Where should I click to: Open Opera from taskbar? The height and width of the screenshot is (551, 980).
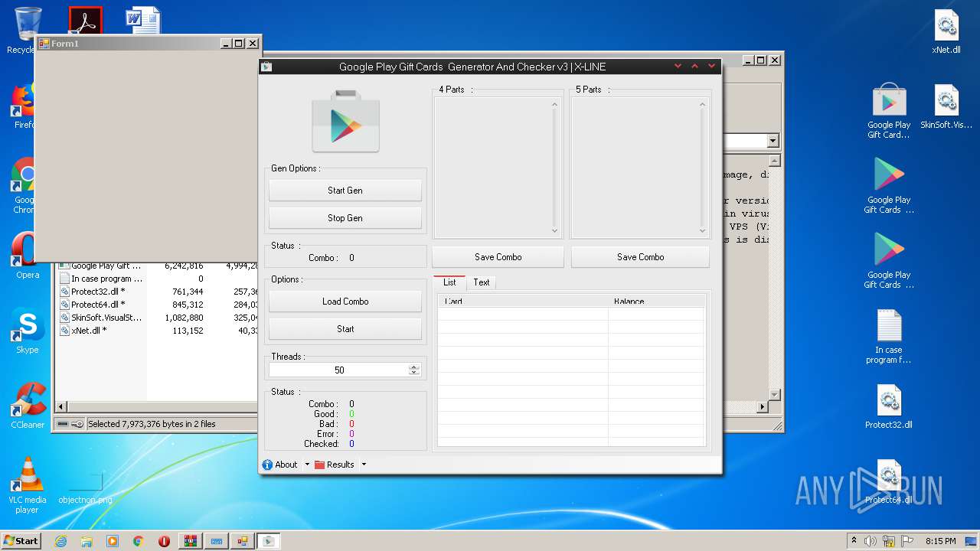click(164, 541)
